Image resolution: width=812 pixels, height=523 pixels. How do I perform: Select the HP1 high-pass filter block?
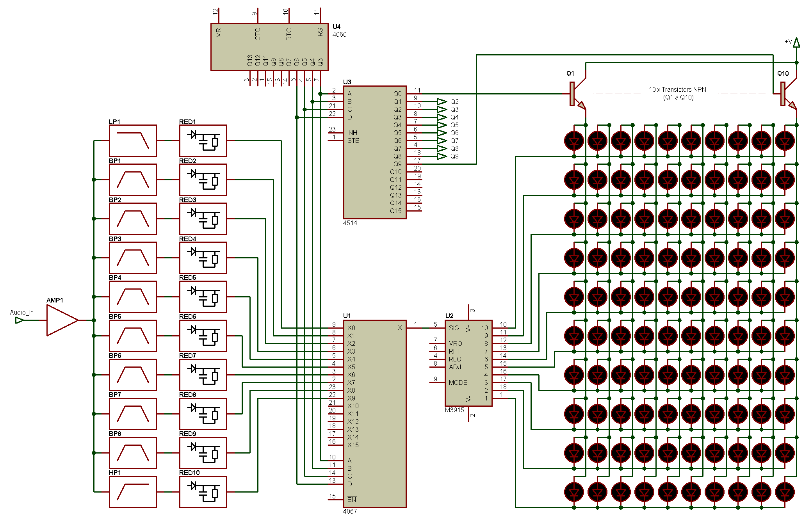point(133,492)
